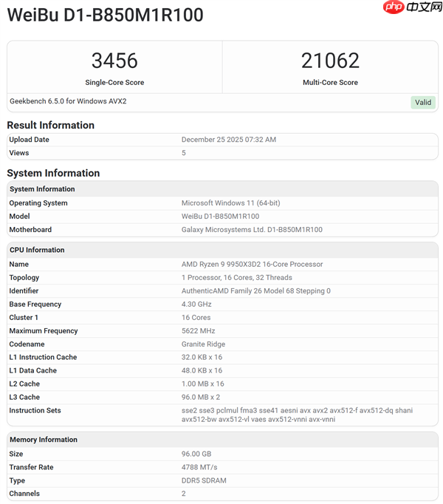
Task: Click the large System Information section heading
Action: [53, 173]
